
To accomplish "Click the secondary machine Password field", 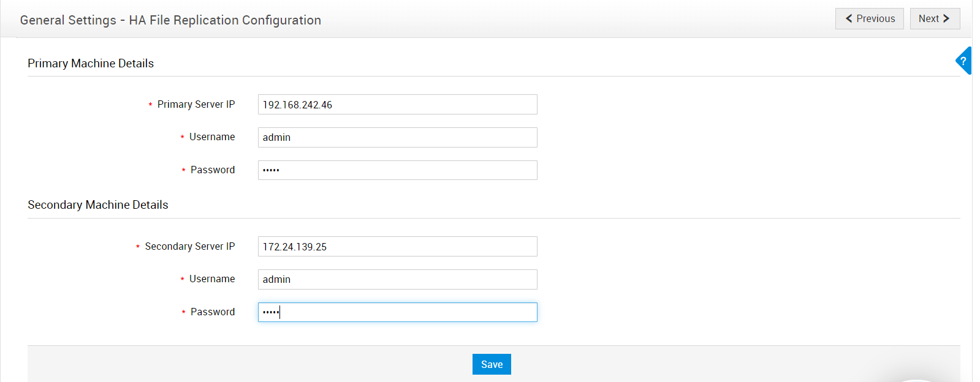I will 397,312.
